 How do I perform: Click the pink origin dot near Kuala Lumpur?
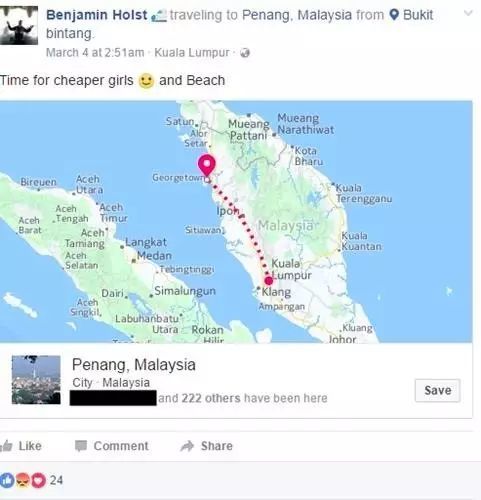(x=269, y=281)
